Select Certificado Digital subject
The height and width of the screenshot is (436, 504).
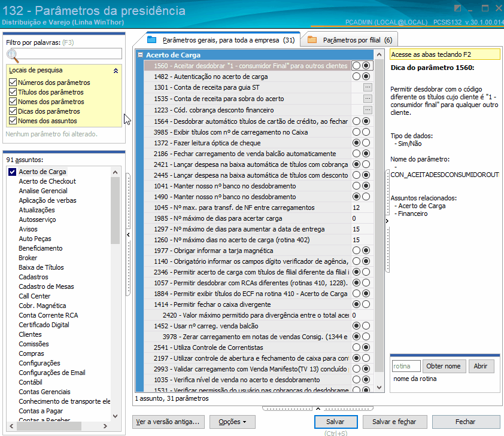[44, 325]
